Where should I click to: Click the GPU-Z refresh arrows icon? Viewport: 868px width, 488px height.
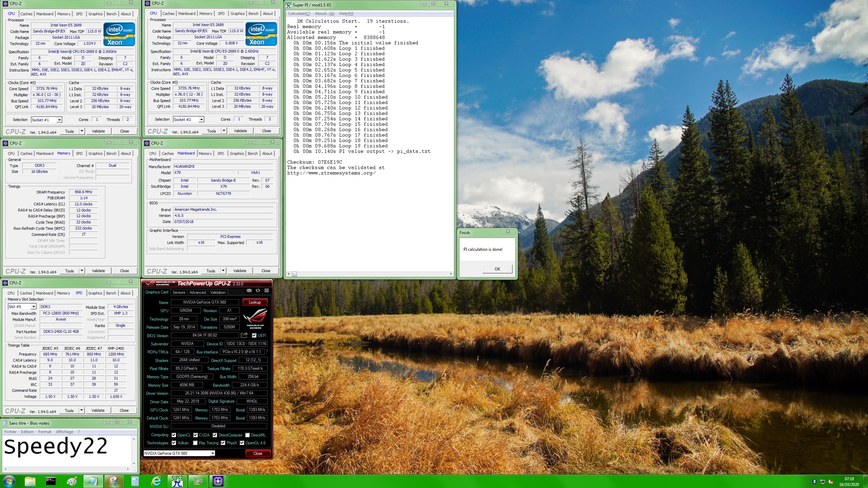[x=258, y=291]
